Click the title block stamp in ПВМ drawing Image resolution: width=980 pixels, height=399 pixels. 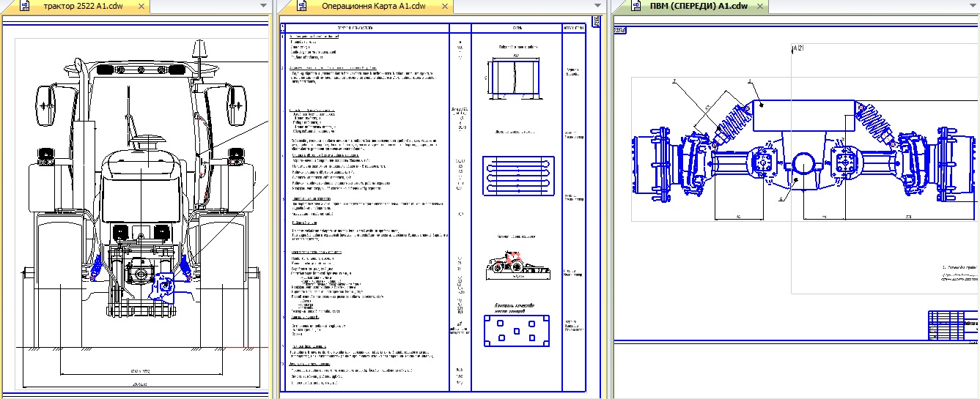pos(953,325)
